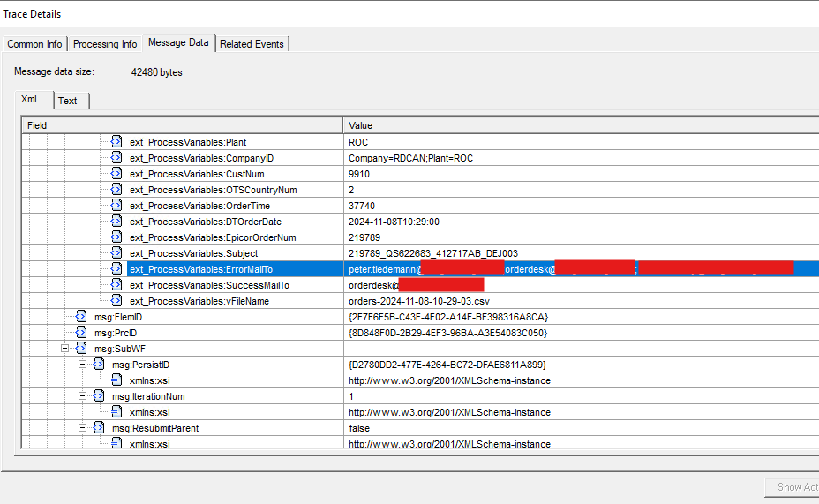Click the GUID value starting with 2E7E6E5B
Viewport: 819px width, 504px height.
click(x=448, y=317)
